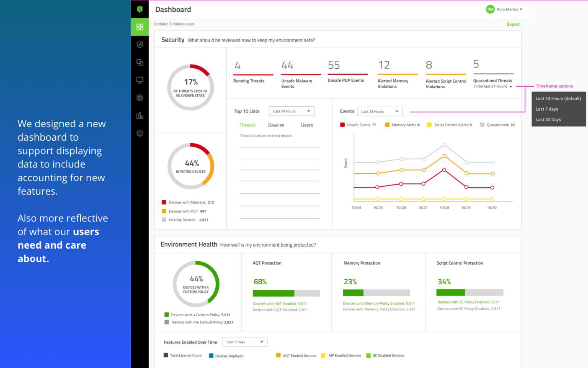Click 'Updated 5 minutes ago' text
The height and width of the screenshot is (368, 588).
click(174, 24)
